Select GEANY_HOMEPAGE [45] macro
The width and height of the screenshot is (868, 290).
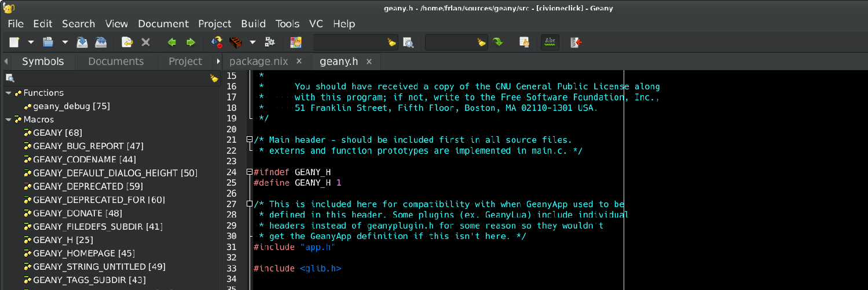(84, 253)
